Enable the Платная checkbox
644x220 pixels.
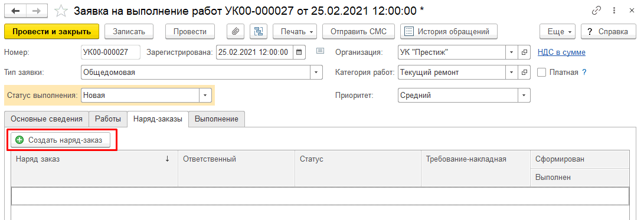click(x=542, y=72)
